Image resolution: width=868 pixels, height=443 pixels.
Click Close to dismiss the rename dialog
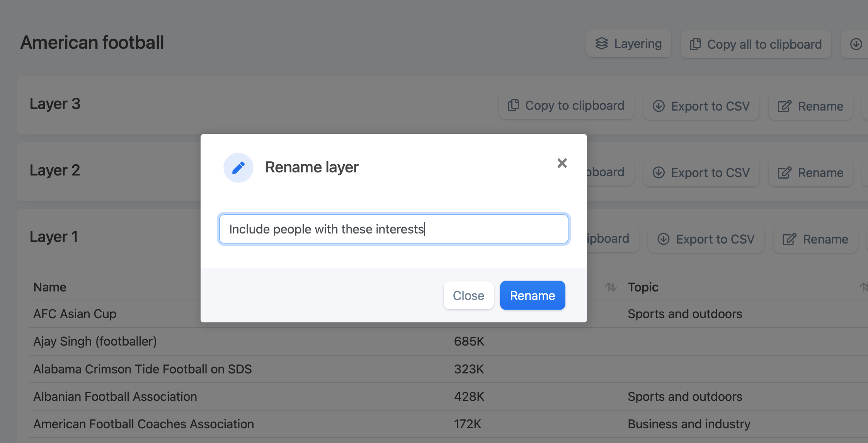tap(468, 295)
